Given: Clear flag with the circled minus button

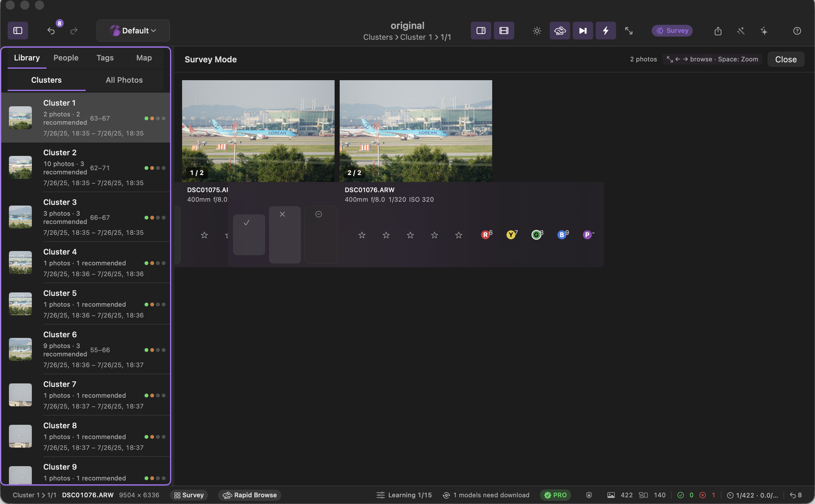Looking at the screenshot, I should click(x=321, y=234).
